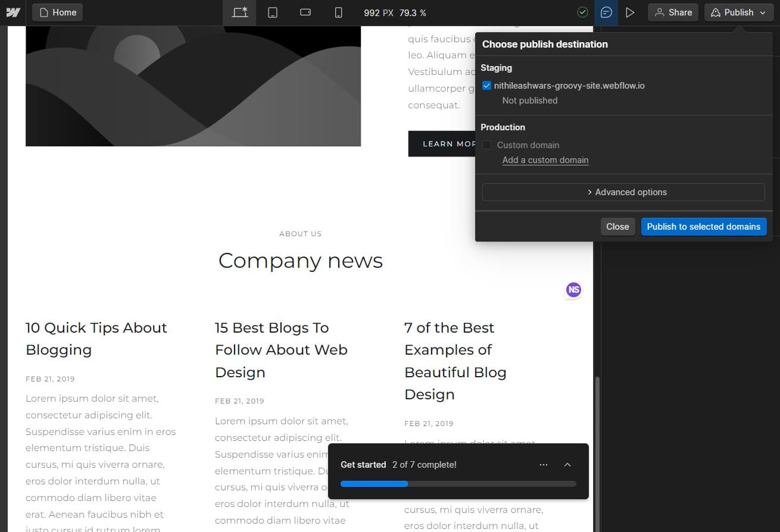
Task: Click the NS user avatar on canvas
Action: [573, 290]
